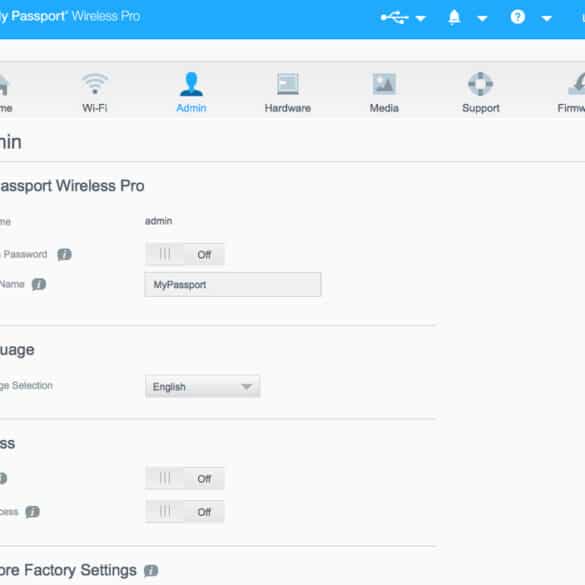
Task: Switch to the Hardware tab label
Action: click(288, 108)
